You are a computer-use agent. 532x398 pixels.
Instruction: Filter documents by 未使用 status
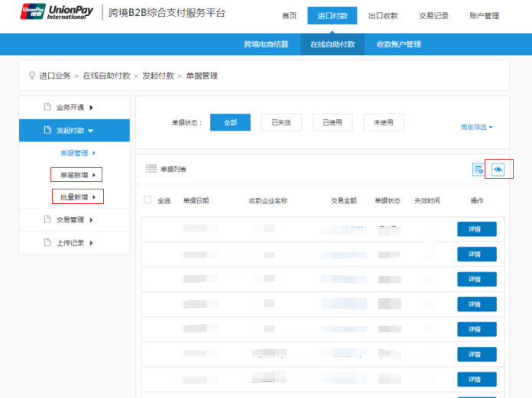click(x=383, y=122)
